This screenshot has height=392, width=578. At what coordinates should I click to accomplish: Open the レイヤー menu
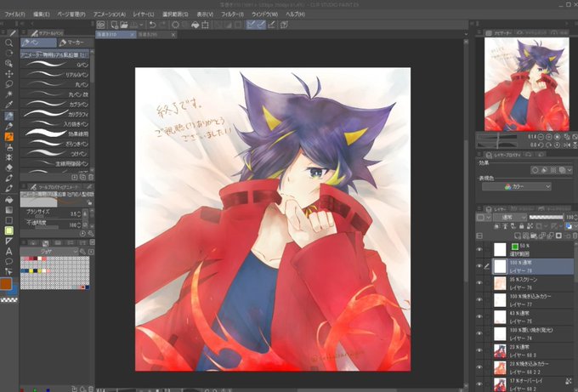tap(144, 14)
